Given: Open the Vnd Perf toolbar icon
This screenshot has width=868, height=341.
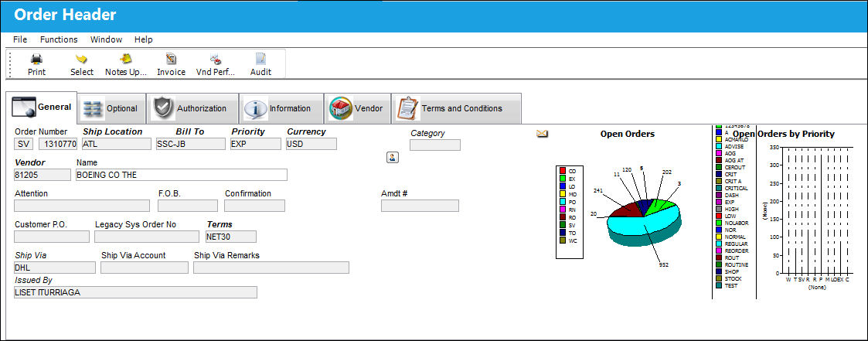Looking at the screenshot, I should (x=216, y=59).
